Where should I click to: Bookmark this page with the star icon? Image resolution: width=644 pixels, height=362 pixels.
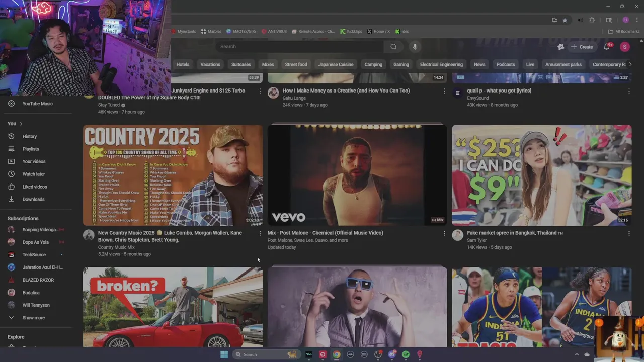[x=565, y=20]
